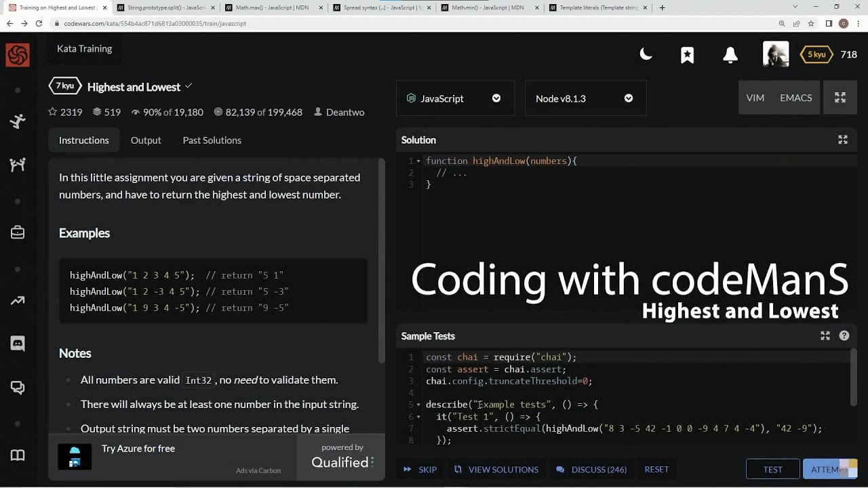Open the briefcase career sidebar icon
This screenshot has width=868, height=488.
click(x=18, y=232)
